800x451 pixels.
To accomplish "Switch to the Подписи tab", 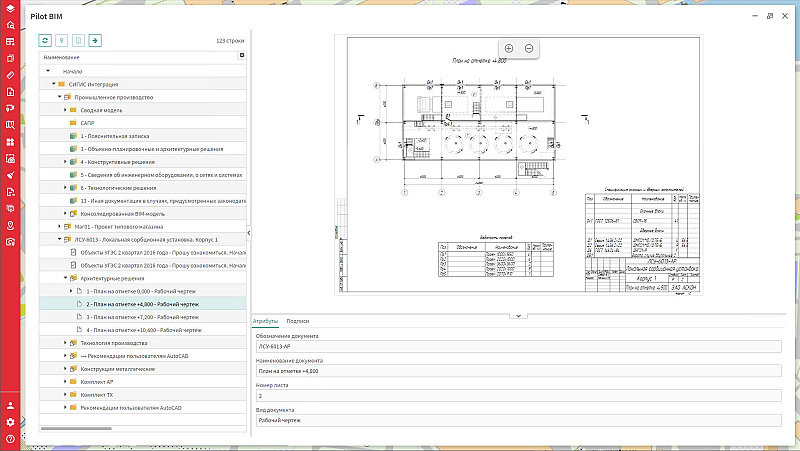I will point(297,321).
